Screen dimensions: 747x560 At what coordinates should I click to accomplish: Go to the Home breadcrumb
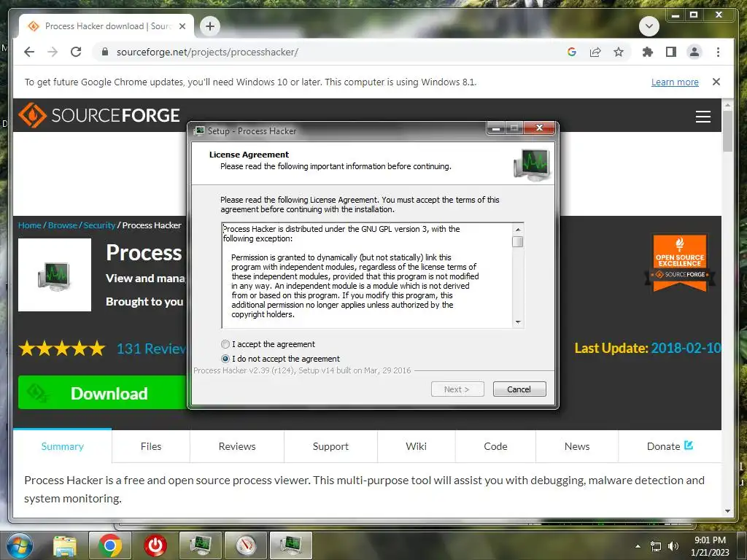pos(29,225)
